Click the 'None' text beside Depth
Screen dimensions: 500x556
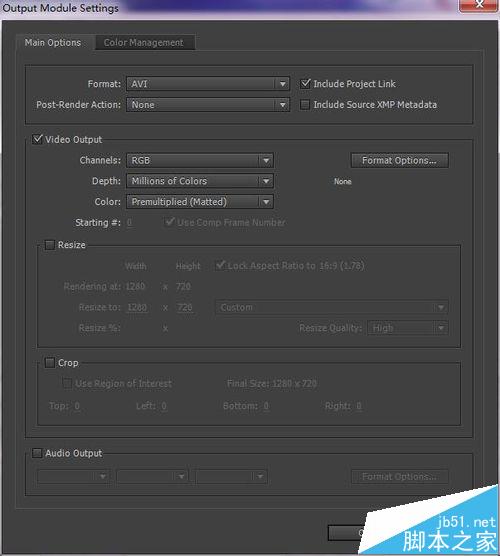343,182
